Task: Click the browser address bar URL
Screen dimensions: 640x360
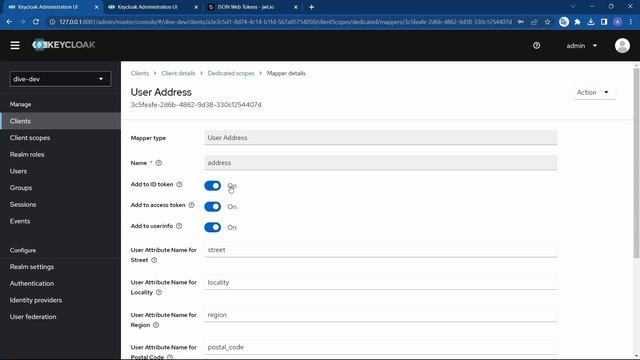Action: pyautogui.click(x=285, y=22)
